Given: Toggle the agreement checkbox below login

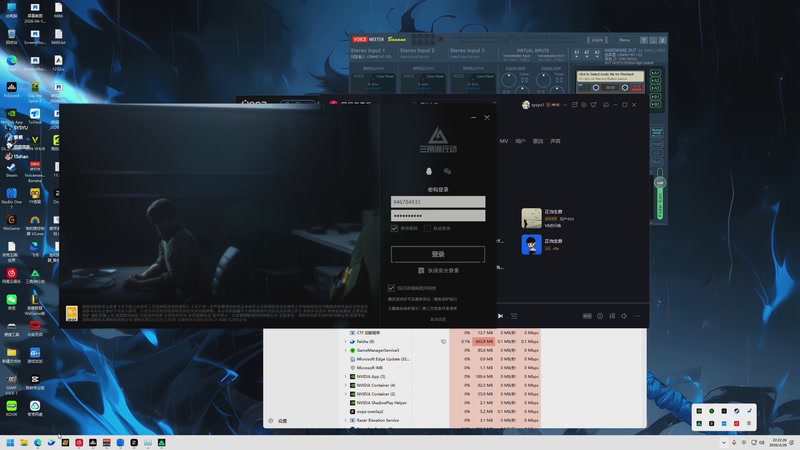Looking at the screenshot, I should (x=391, y=288).
